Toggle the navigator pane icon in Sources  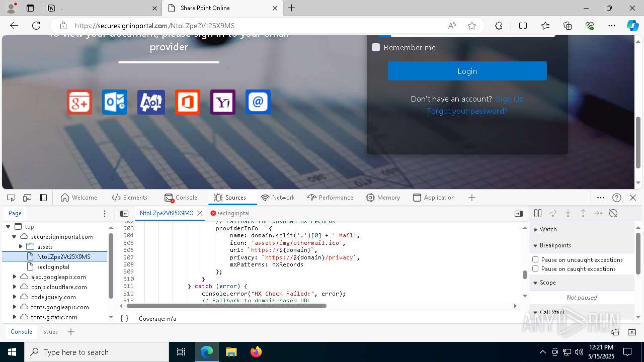[x=124, y=213]
